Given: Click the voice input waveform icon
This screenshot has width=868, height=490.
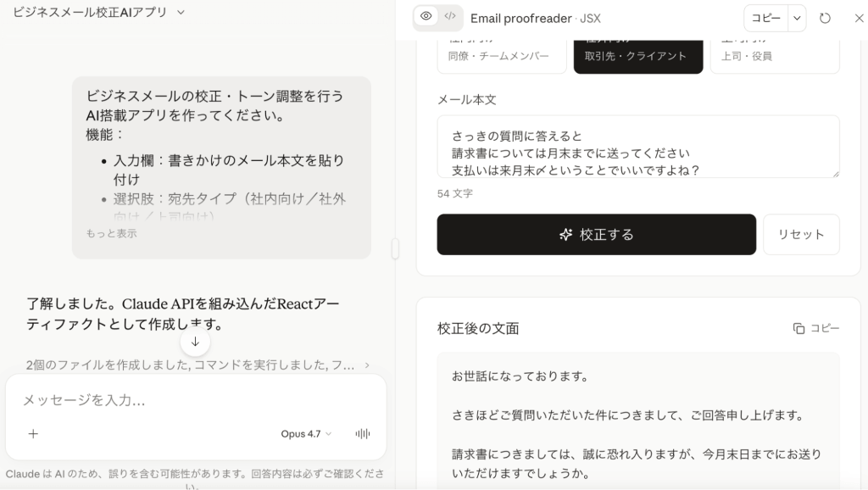Looking at the screenshot, I should click(363, 433).
